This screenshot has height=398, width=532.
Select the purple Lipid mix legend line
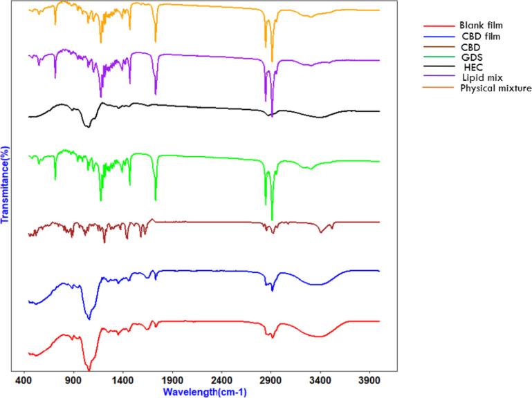pos(439,76)
